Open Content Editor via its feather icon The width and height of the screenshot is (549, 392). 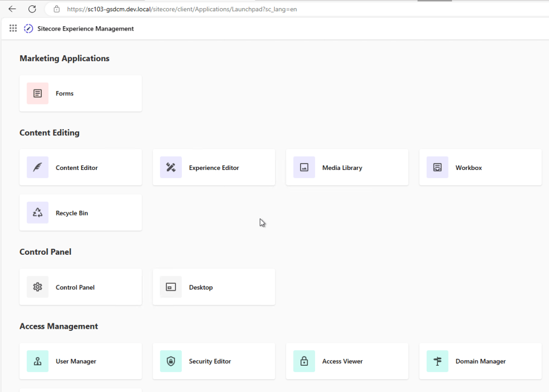click(x=38, y=167)
